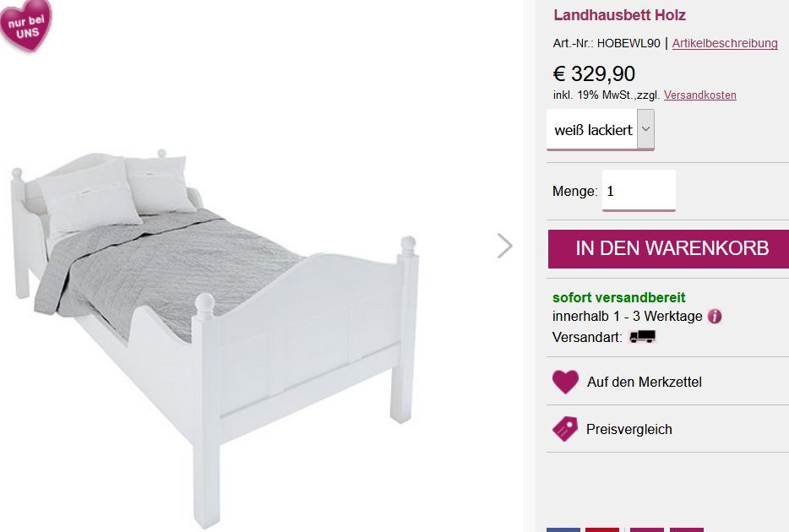Click the last purple share button
Image resolution: width=789 pixels, height=532 pixels.
point(687,530)
